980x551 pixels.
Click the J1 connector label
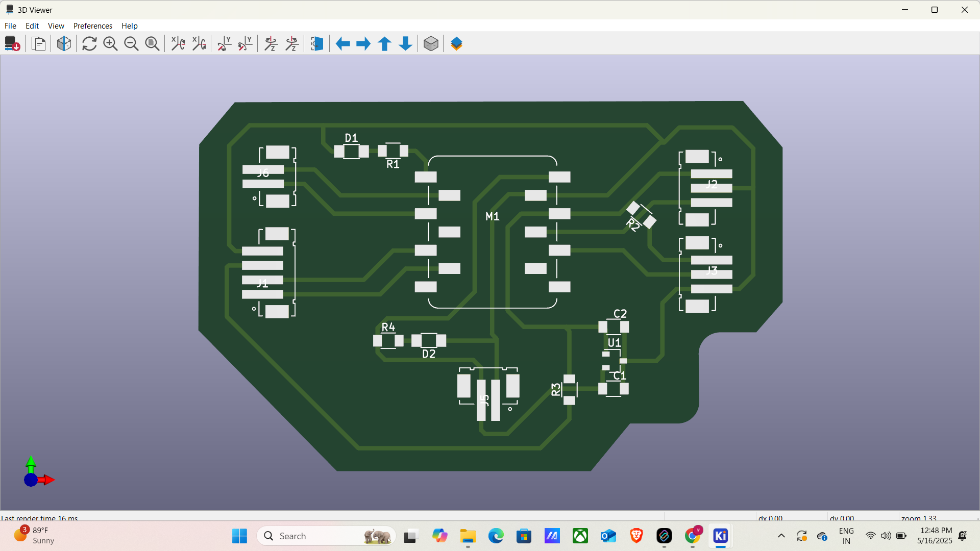pos(262,283)
